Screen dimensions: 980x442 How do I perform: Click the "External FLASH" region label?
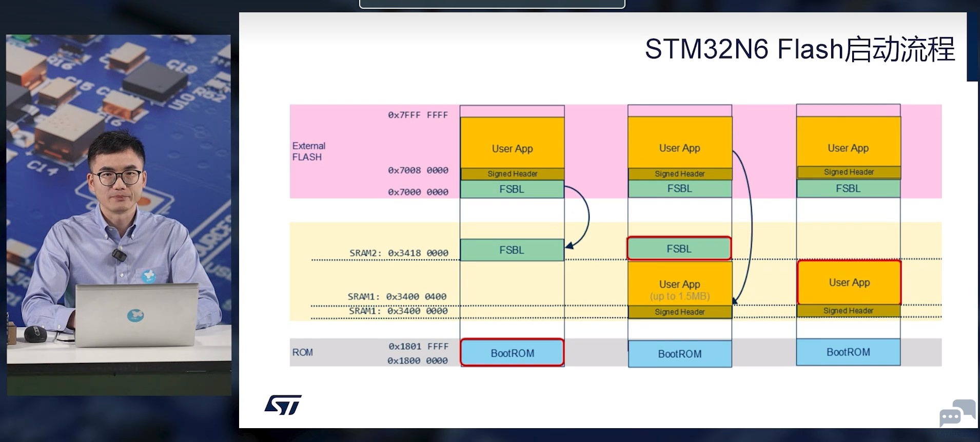point(309,151)
